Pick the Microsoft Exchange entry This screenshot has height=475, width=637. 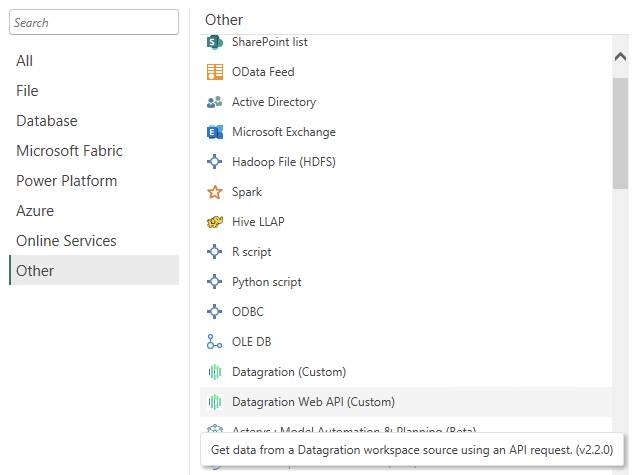coord(284,132)
